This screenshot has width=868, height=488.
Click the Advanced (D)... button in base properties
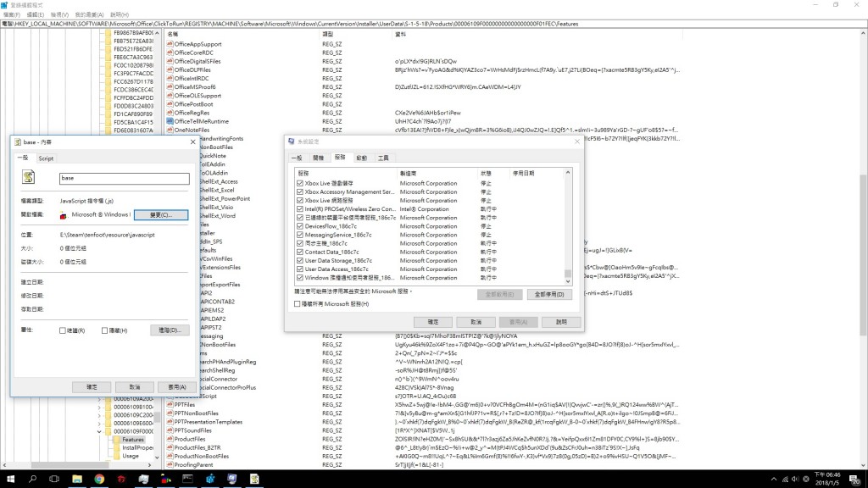click(170, 330)
